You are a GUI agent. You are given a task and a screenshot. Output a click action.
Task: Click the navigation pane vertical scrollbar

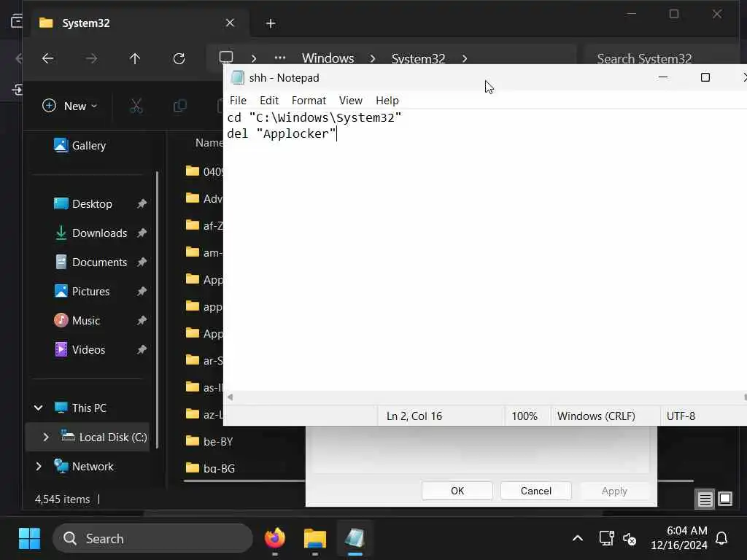pos(158,309)
